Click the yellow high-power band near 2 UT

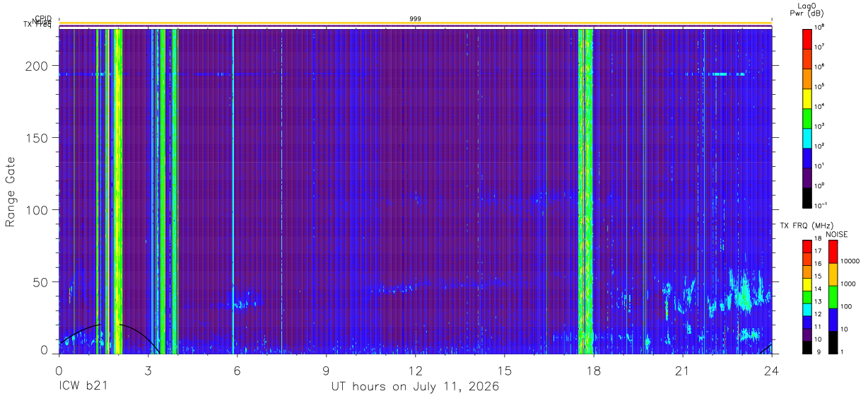(x=117, y=191)
